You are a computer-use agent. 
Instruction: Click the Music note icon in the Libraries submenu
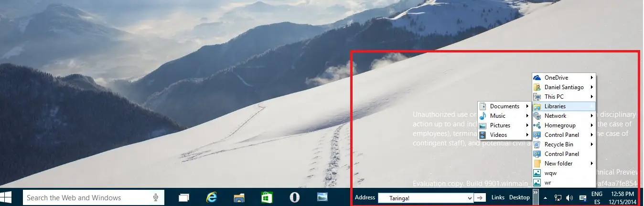[x=483, y=116]
